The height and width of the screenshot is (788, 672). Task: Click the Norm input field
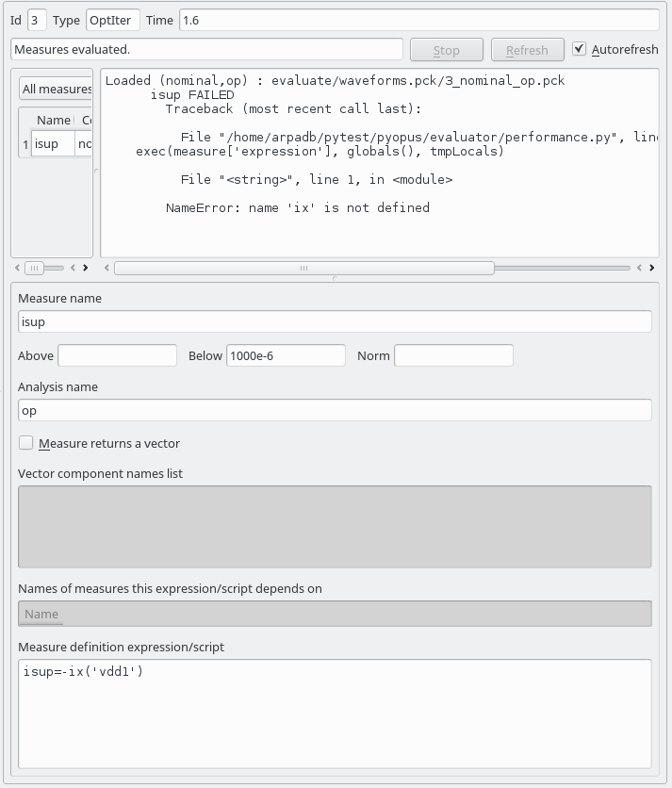click(453, 355)
